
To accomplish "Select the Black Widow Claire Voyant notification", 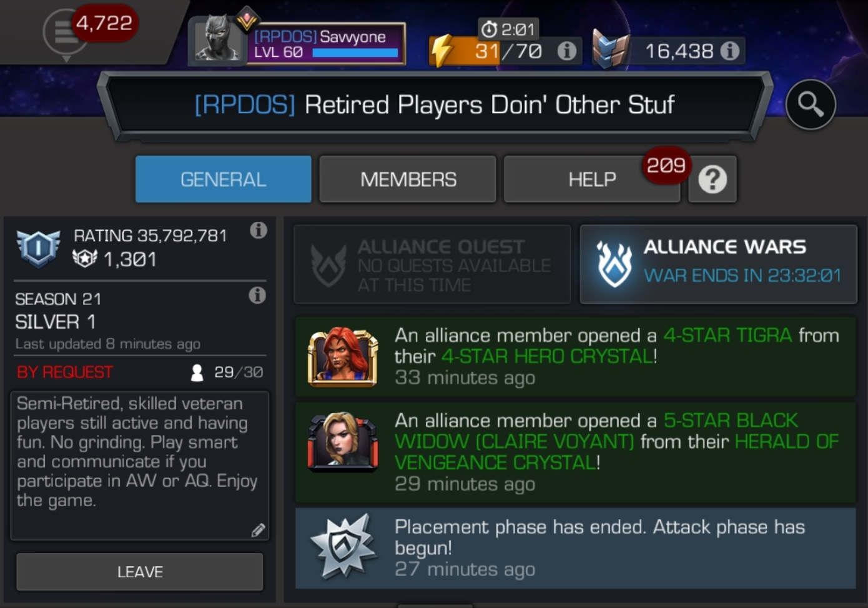I will [575, 452].
